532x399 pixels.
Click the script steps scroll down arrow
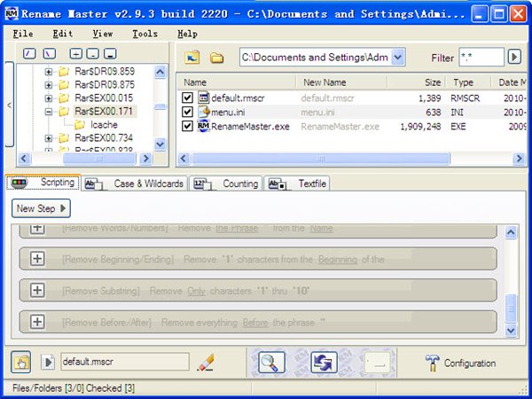511,330
